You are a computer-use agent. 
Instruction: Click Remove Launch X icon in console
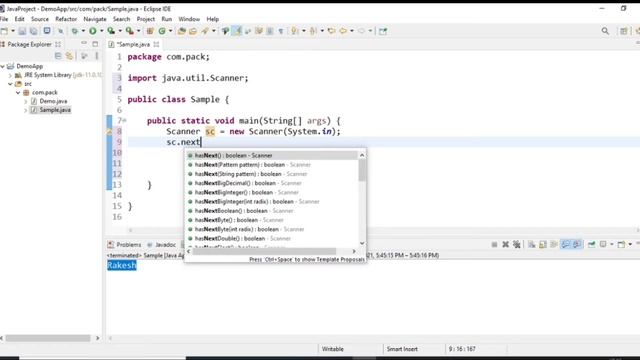click(x=506, y=244)
